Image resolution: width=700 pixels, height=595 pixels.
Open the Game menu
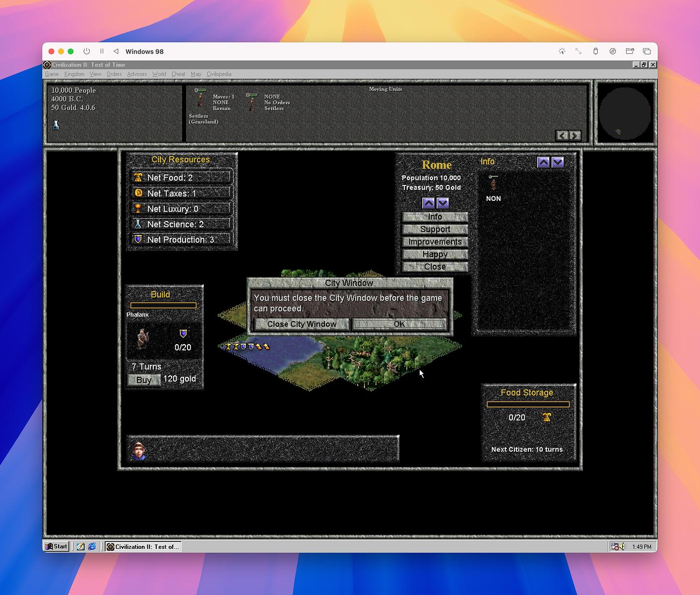(x=52, y=74)
